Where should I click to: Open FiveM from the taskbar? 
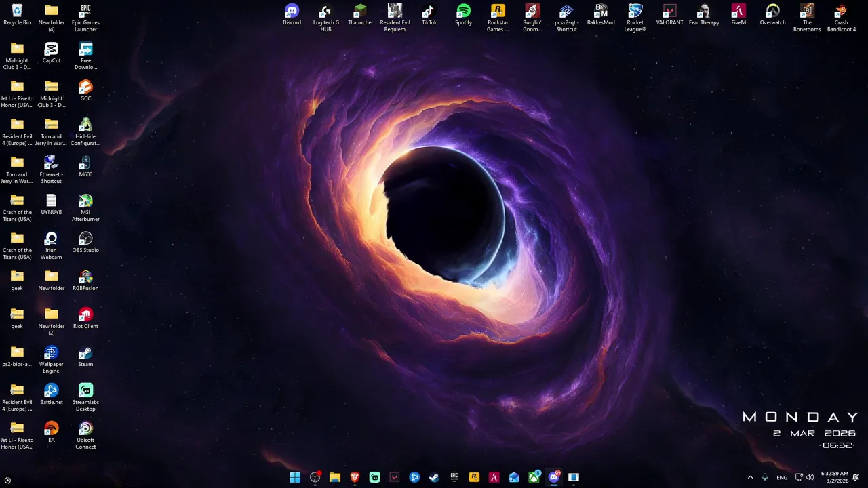(494, 477)
